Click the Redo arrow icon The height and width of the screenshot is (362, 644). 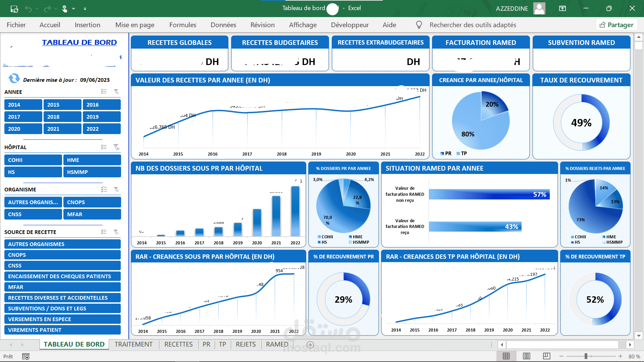click(x=48, y=9)
